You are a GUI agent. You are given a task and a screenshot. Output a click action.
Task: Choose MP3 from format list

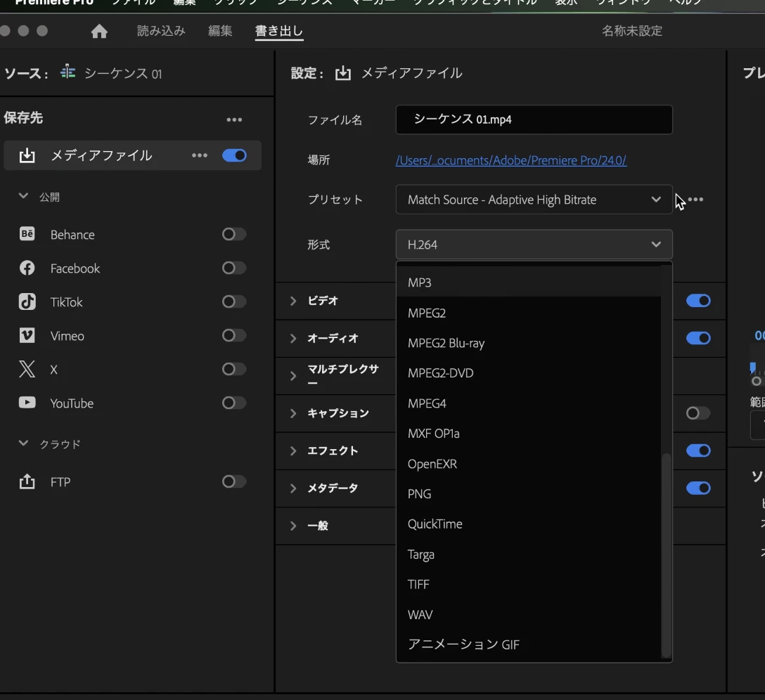click(528, 283)
